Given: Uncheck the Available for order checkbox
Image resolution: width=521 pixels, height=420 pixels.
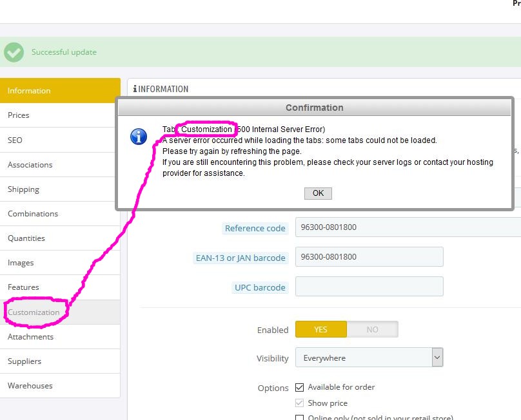Looking at the screenshot, I should click(x=299, y=387).
